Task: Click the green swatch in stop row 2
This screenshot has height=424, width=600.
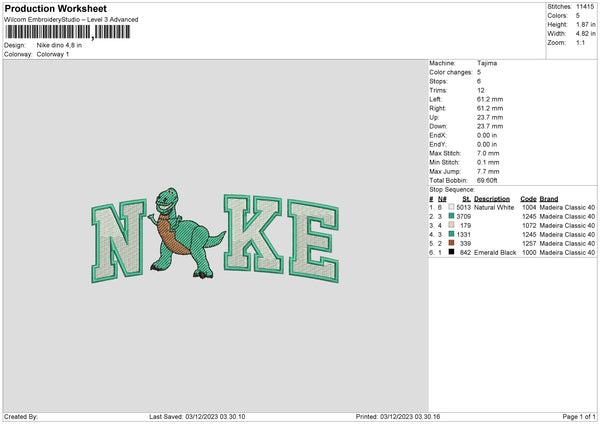Action: pos(451,216)
